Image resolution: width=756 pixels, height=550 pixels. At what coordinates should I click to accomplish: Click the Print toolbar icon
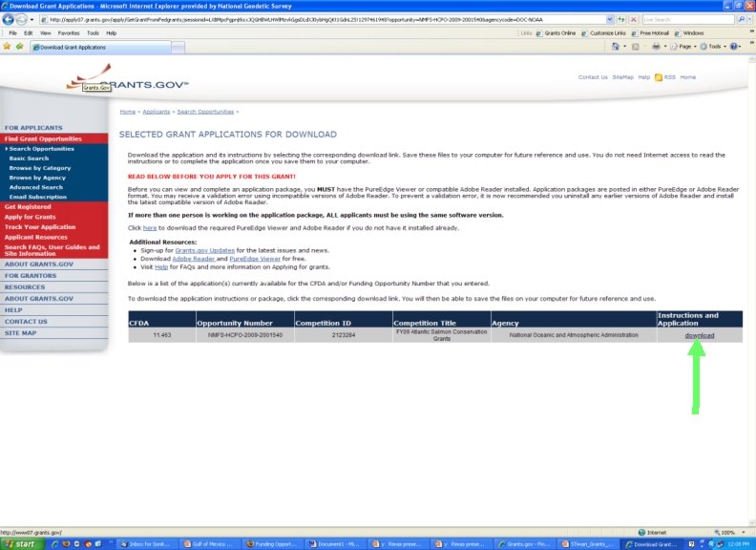[656, 47]
